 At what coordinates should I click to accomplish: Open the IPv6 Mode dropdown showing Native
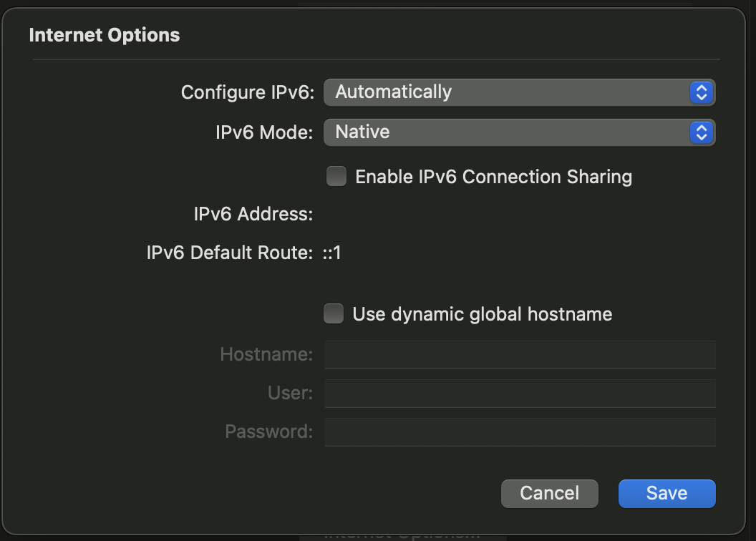pos(507,132)
